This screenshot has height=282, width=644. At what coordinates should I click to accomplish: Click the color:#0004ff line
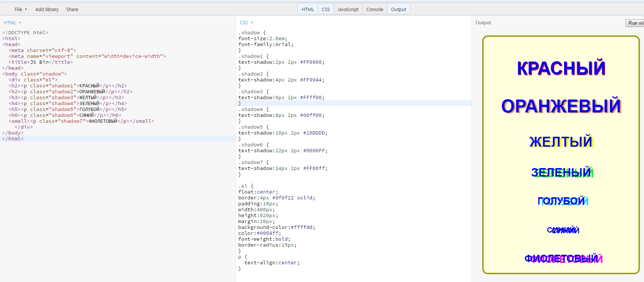(260, 233)
